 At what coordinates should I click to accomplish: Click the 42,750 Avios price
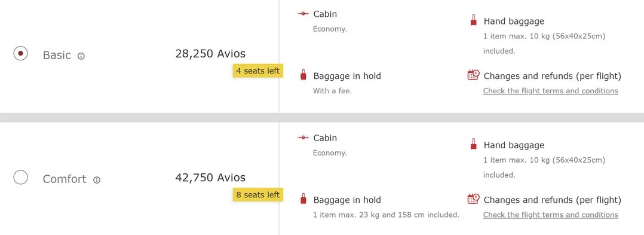210,178
